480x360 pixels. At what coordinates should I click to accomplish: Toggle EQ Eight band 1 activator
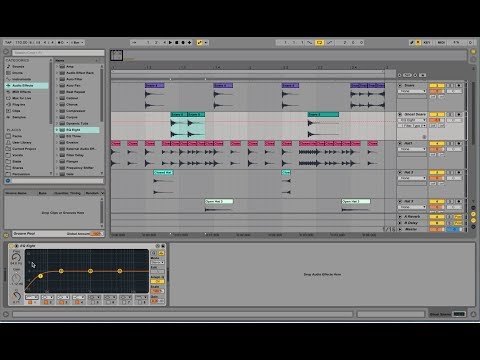click(x=30, y=302)
